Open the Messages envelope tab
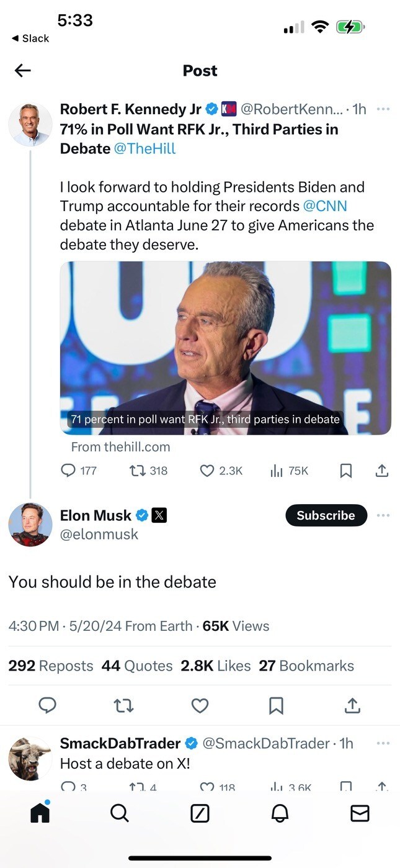The height and width of the screenshot is (868, 400). (360, 813)
